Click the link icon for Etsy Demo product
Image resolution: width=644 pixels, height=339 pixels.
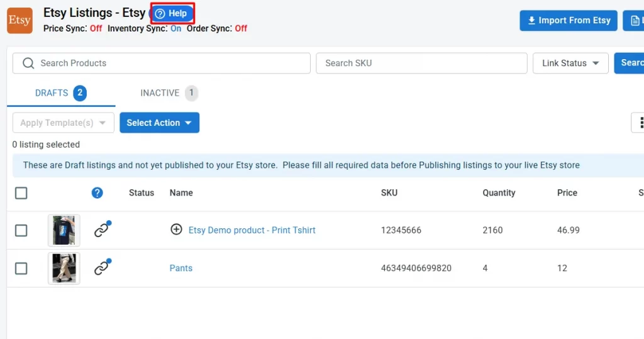tap(102, 230)
